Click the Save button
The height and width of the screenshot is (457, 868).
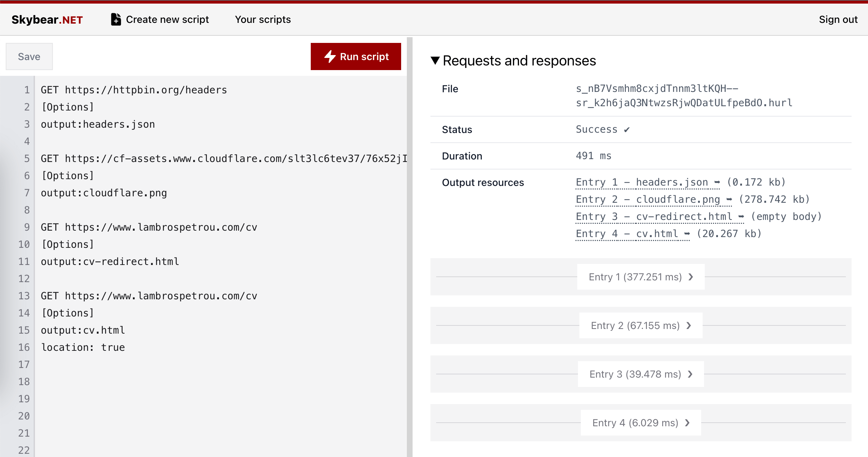(29, 56)
